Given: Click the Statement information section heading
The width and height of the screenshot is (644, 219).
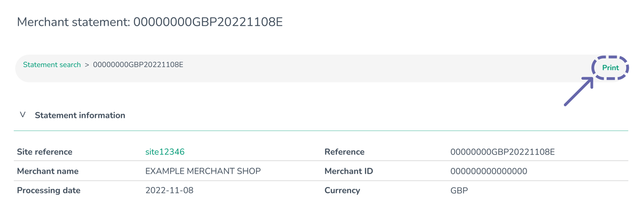Looking at the screenshot, I should click(80, 115).
